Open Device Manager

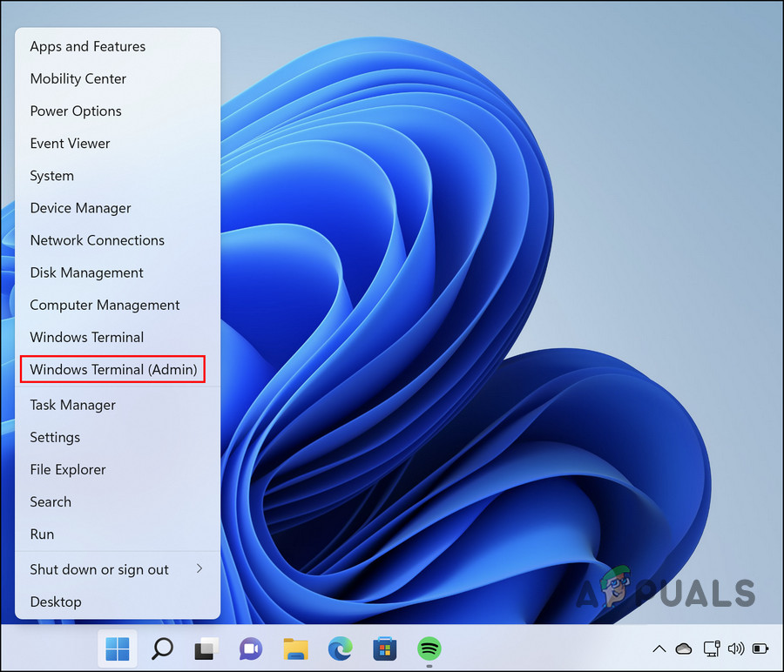click(x=80, y=208)
